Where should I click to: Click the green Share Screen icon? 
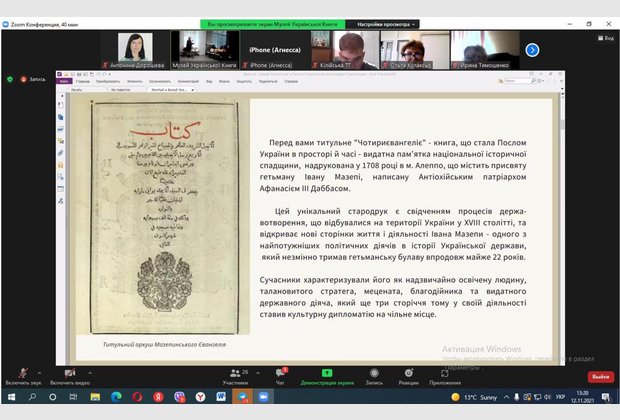tap(326, 372)
